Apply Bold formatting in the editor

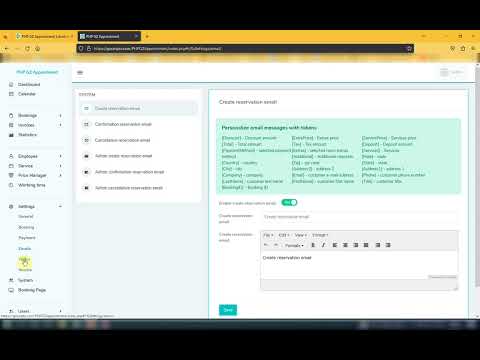tap(313, 245)
